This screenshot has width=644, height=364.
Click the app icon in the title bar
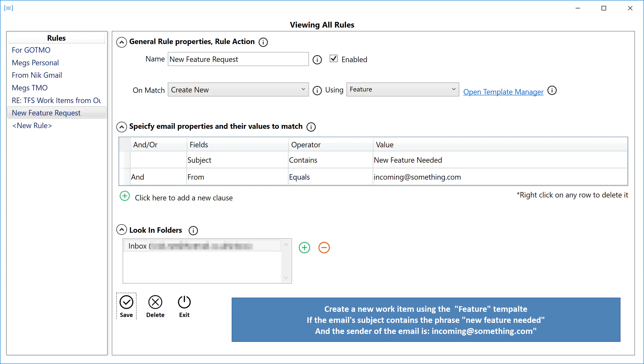(x=9, y=8)
